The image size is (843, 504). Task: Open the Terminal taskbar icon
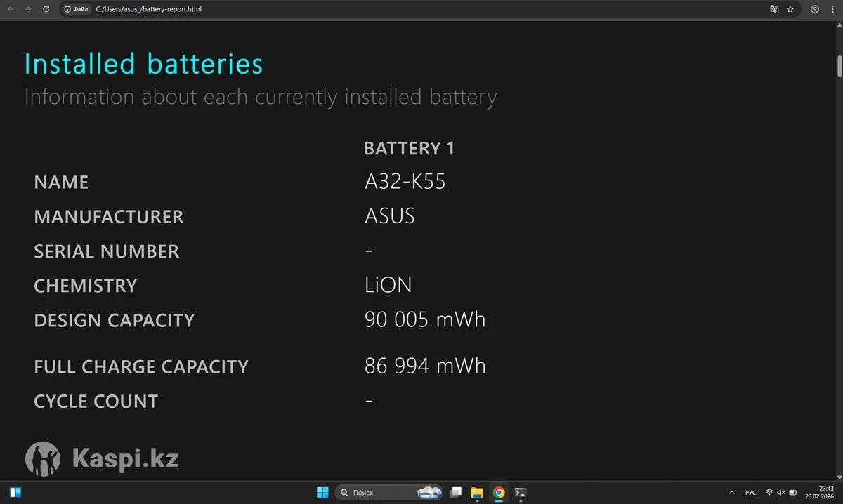coord(521,492)
